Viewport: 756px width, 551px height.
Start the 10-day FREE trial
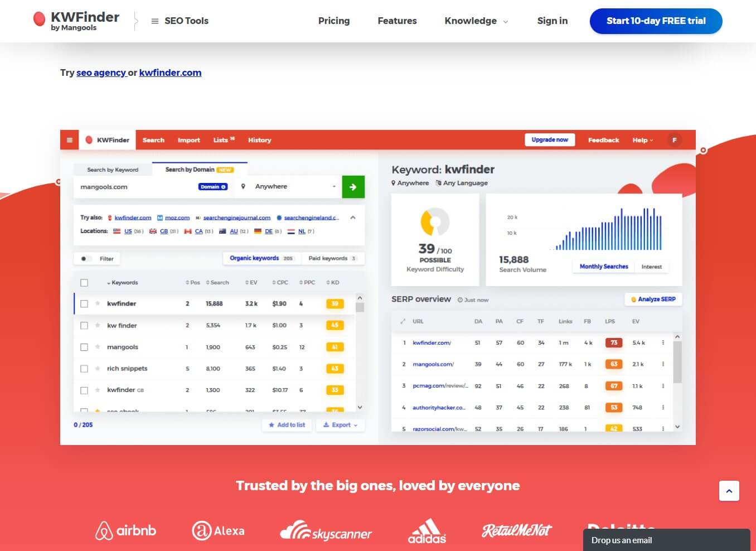(x=656, y=21)
